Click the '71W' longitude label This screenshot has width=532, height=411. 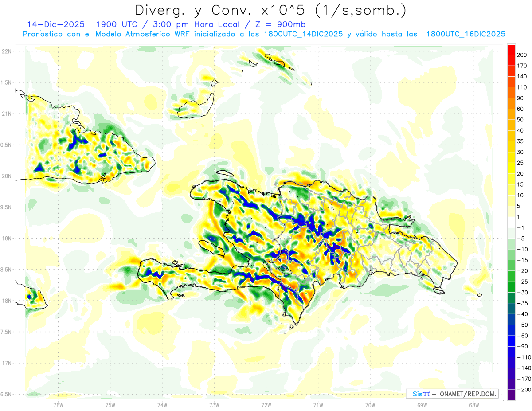(318, 405)
